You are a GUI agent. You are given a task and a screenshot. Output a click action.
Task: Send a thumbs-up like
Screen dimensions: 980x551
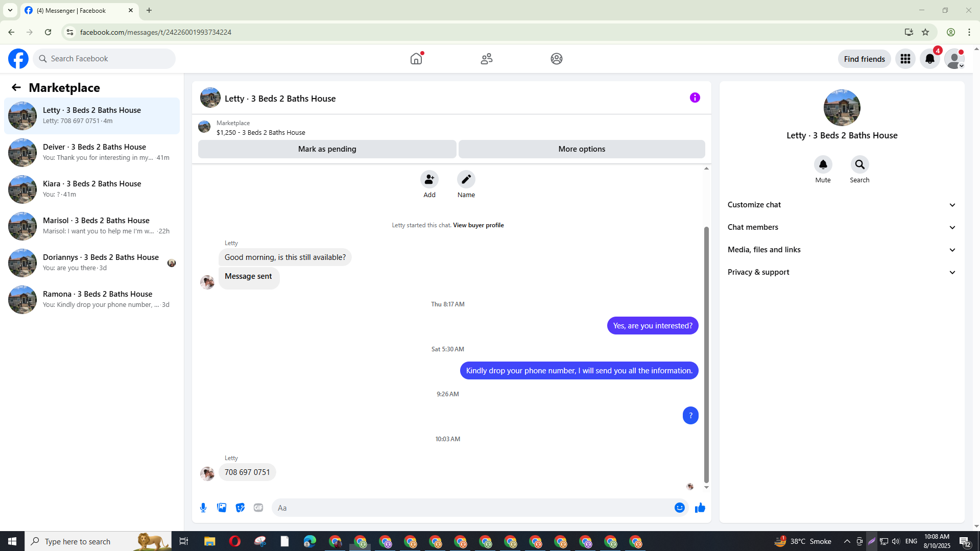coord(700,508)
